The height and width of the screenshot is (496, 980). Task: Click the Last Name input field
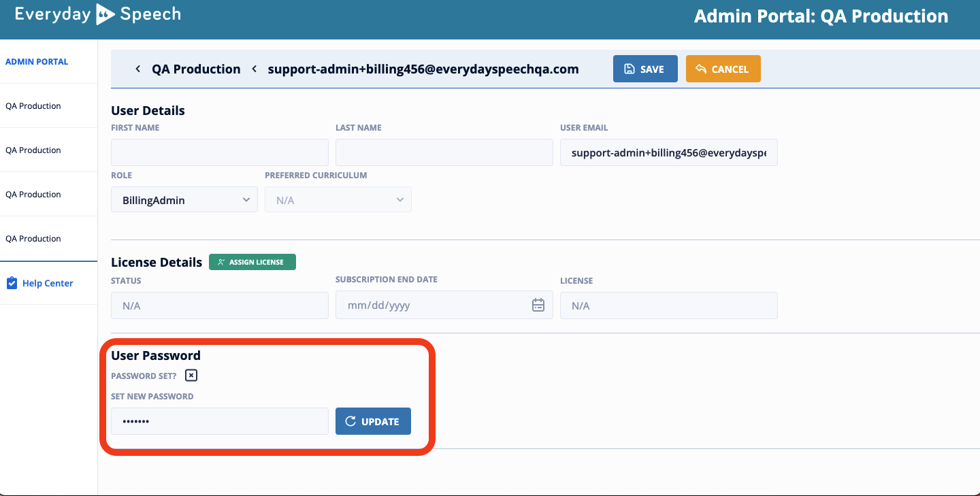[x=444, y=152]
